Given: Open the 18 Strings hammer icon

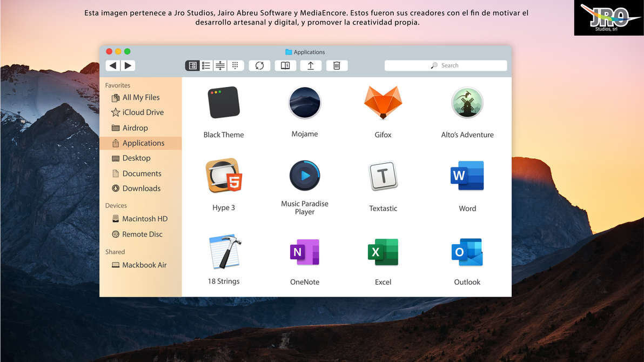Looking at the screenshot, I should pyautogui.click(x=225, y=251).
